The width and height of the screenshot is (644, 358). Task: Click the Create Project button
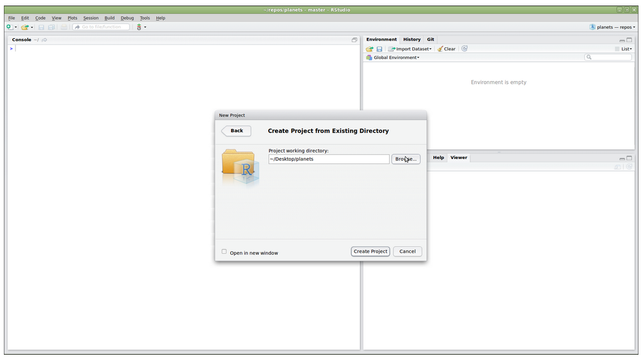(x=370, y=251)
